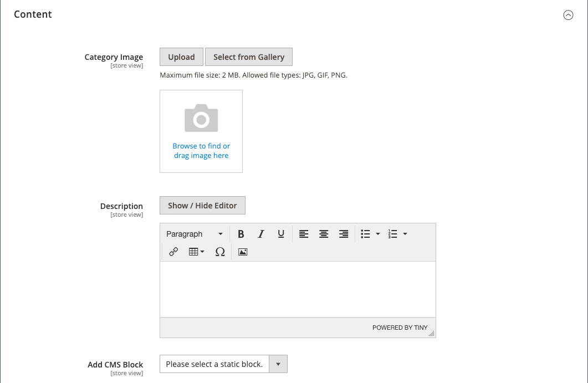588x383 pixels.
Task: Open the Paragraph format dropdown
Action: click(x=195, y=234)
